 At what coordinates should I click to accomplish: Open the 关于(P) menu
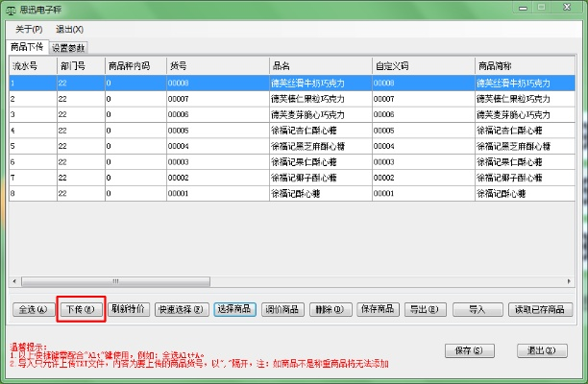pyautogui.click(x=30, y=30)
